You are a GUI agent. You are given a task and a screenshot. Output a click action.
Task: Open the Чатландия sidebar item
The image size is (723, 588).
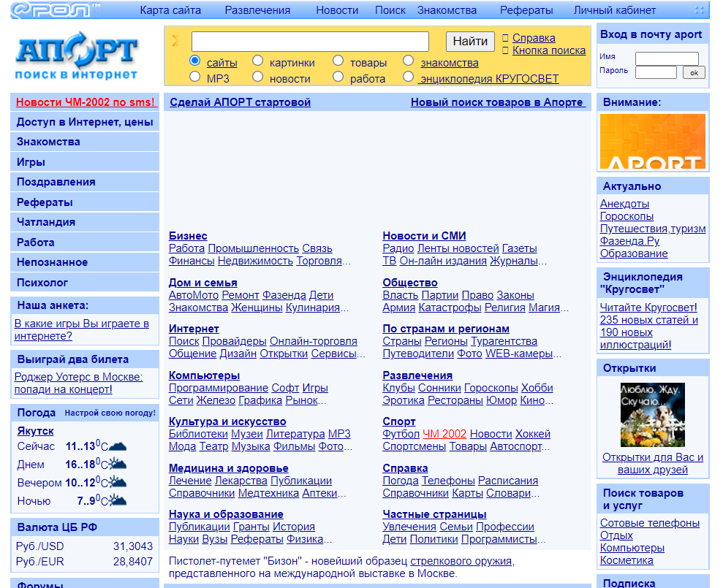tap(85, 222)
